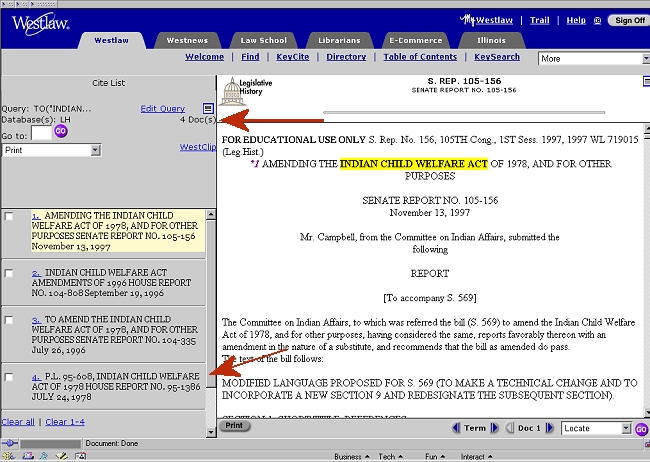
Task: Open the Directory link
Action: pos(346,57)
